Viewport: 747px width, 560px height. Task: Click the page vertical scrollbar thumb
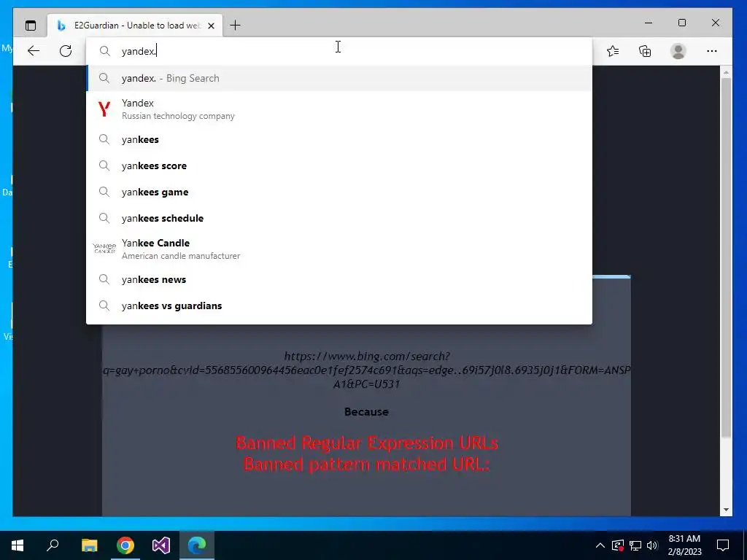[726, 257]
